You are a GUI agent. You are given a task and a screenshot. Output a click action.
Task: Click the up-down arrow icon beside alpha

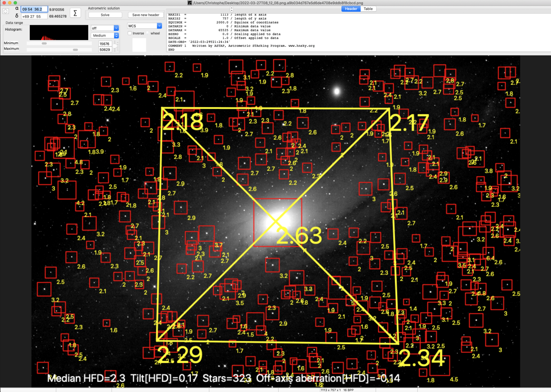point(6,11)
